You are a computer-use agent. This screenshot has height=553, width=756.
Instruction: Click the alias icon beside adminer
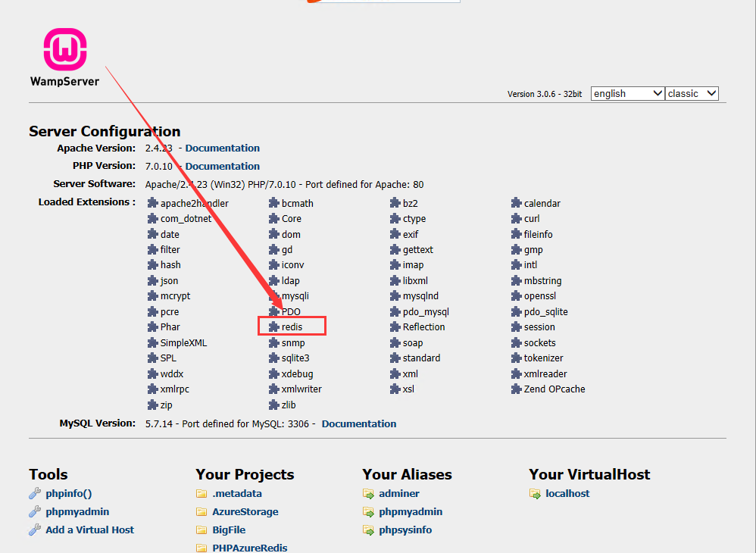[368, 494]
